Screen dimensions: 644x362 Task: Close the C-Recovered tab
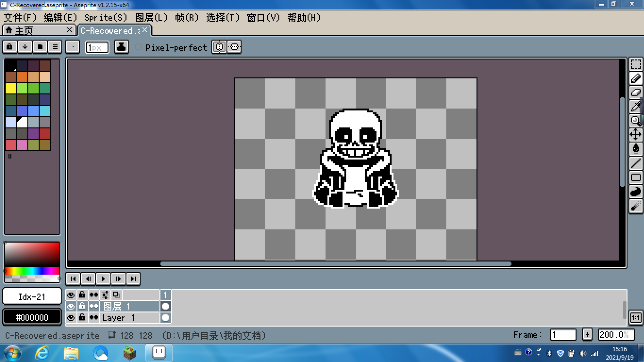tap(145, 30)
